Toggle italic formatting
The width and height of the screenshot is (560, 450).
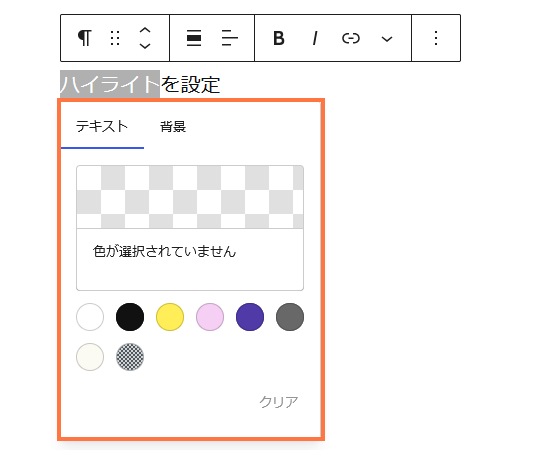click(315, 38)
